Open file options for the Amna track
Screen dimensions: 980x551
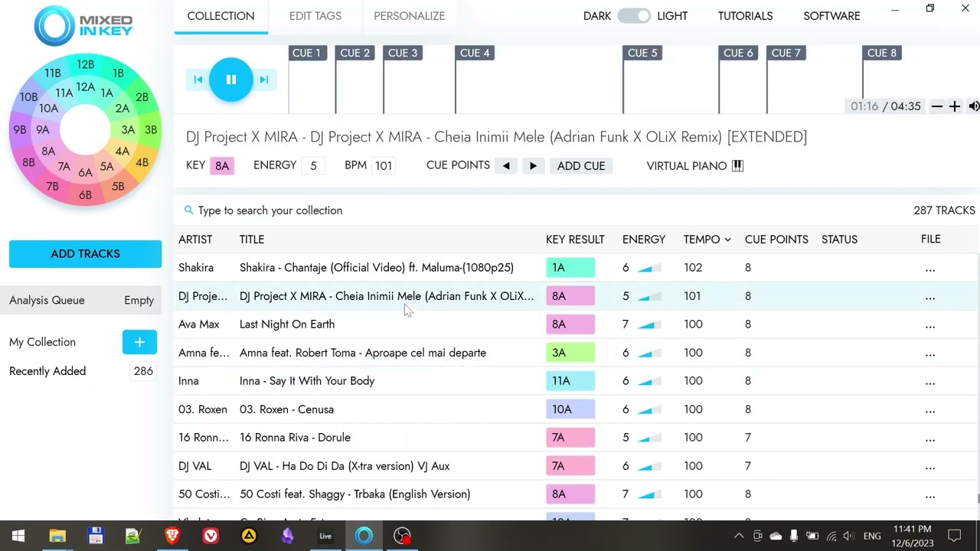pos(930,353)
